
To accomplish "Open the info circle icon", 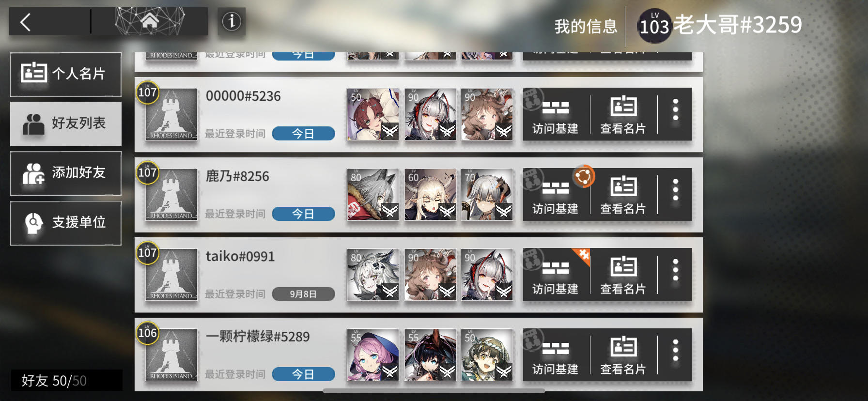I will [232, 21].
